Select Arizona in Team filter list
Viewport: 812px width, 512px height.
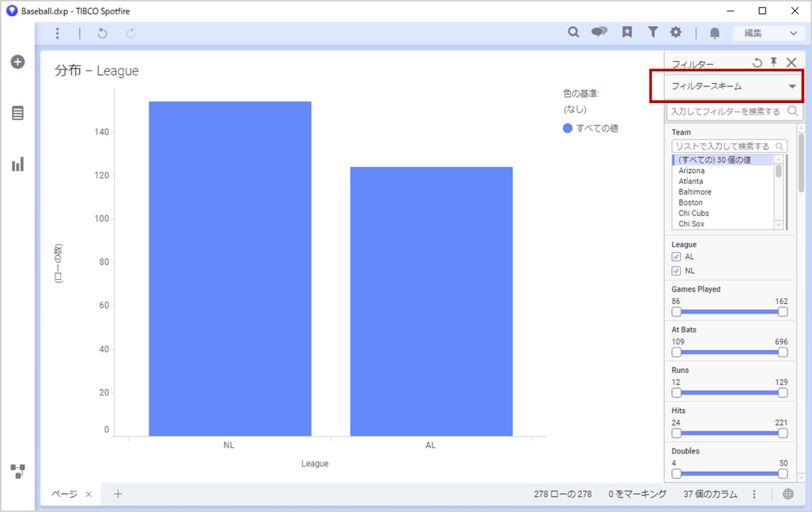coord(692,170)
